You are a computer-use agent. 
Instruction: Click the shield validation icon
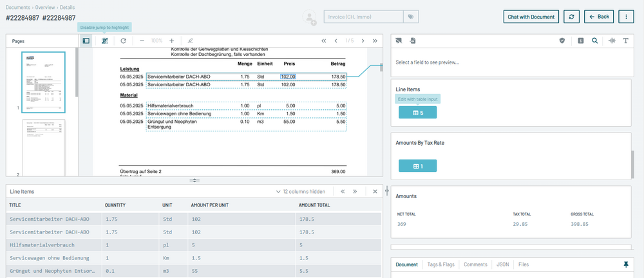pos(562,41)
